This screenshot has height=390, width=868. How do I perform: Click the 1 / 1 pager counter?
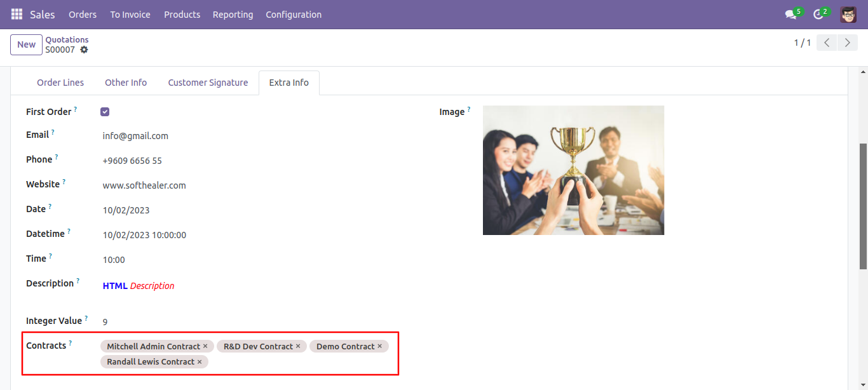click(803, 43)
